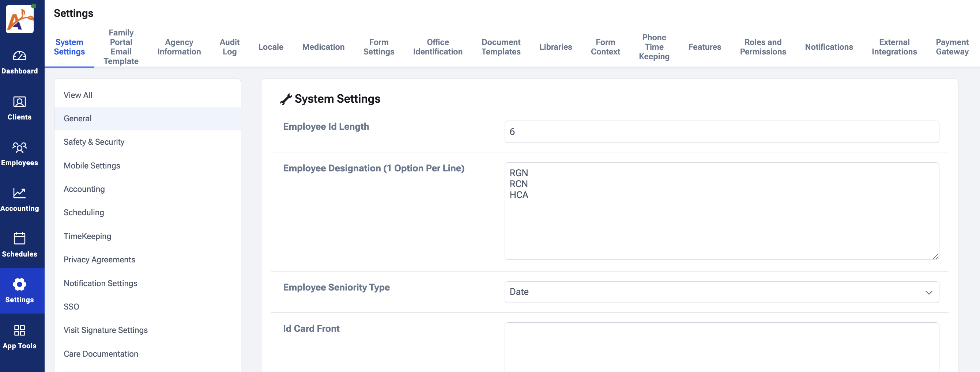Switch to the Libraries tab
Viewport: 980px width, 372px height.
(x=555, y=47)
